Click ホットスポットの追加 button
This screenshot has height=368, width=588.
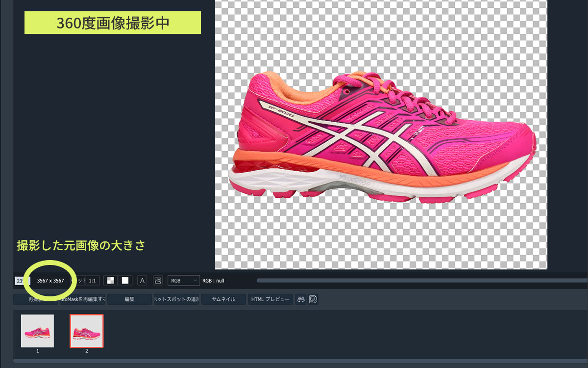(176, 299)
